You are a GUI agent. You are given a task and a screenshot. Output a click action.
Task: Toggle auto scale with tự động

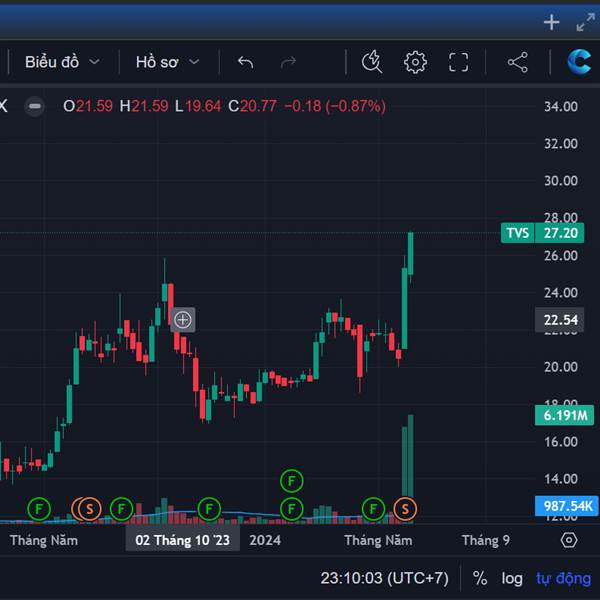pyautogui.click(x=563, y=578)
